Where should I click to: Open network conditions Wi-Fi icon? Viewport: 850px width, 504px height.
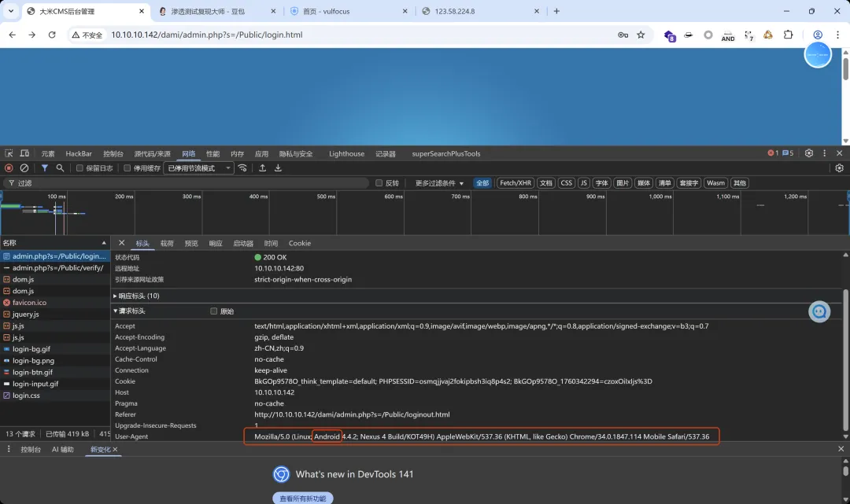[x=242, y=168]
